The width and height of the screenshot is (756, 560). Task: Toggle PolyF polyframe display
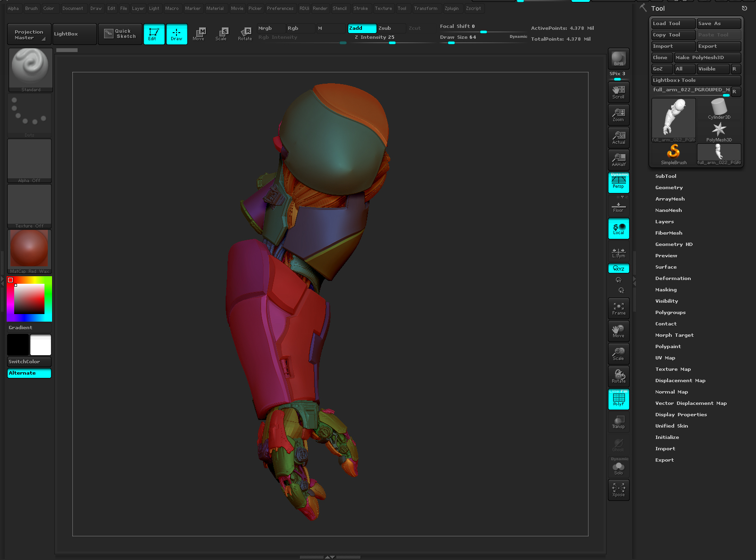pos(618,399)
